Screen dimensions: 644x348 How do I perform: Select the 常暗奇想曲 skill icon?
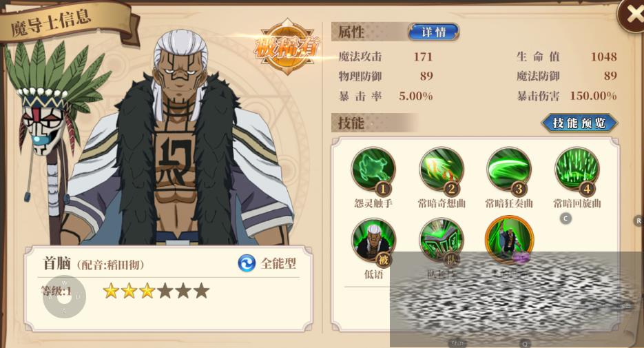coord(442,170)
